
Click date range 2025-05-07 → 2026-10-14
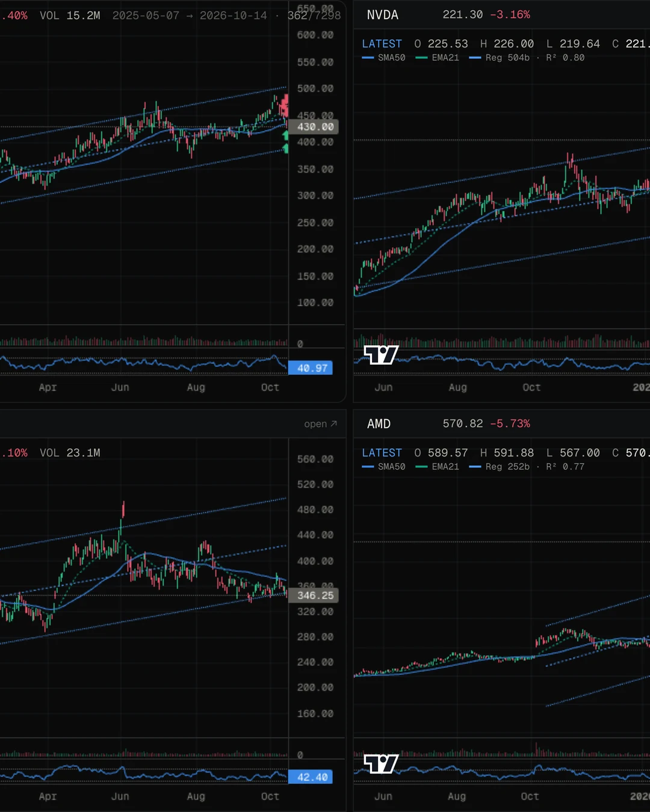(190, 16)
